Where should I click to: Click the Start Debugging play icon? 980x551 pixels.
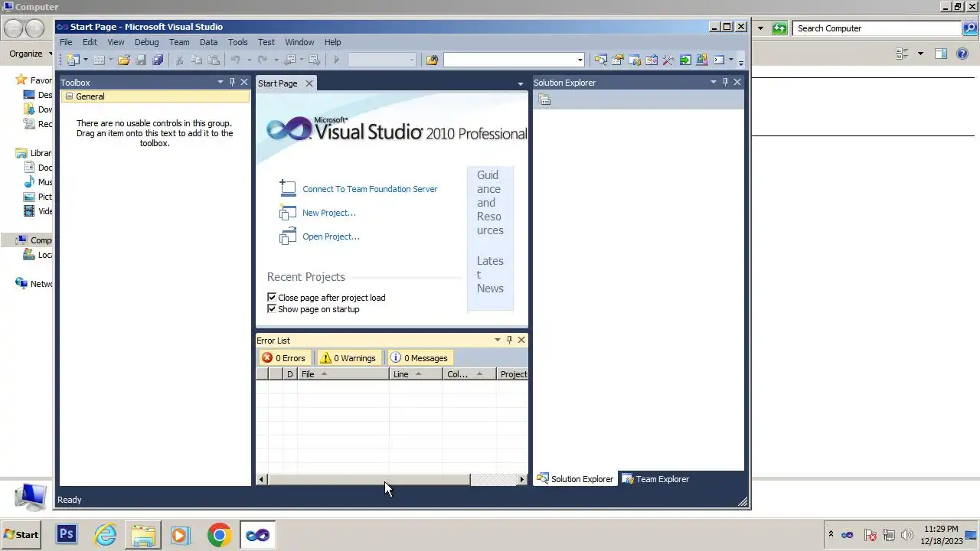[336, 60]
